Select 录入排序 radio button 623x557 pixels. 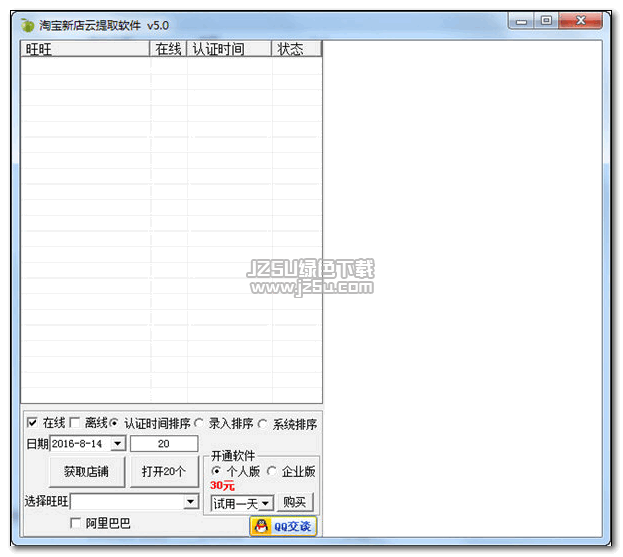click(199, 423)
